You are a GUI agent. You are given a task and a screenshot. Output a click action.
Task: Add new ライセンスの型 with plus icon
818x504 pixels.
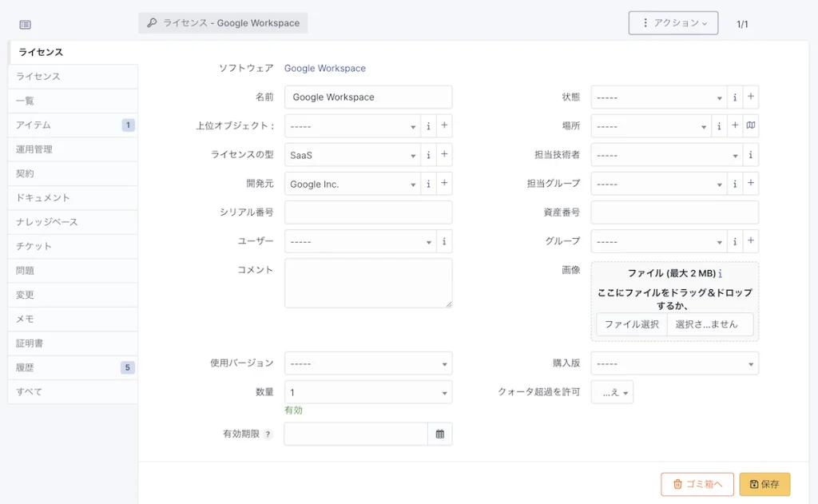pos(444,155)
